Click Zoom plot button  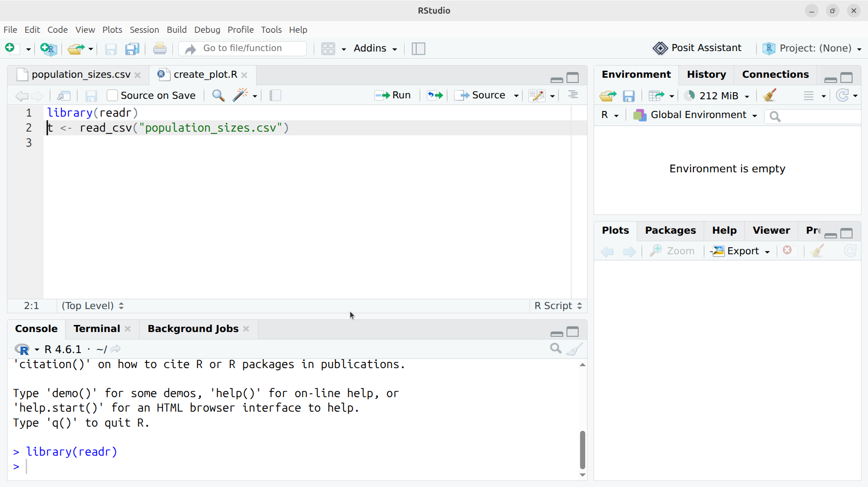point(672,251)
